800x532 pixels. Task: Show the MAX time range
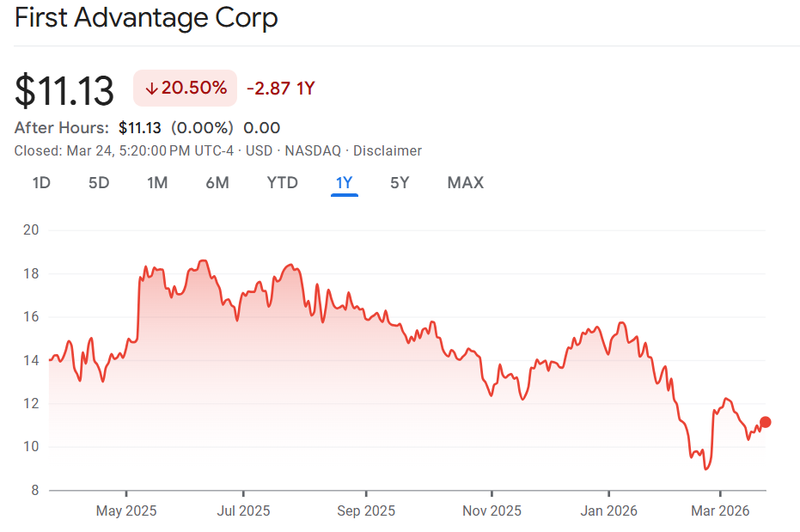click(465, 182)
